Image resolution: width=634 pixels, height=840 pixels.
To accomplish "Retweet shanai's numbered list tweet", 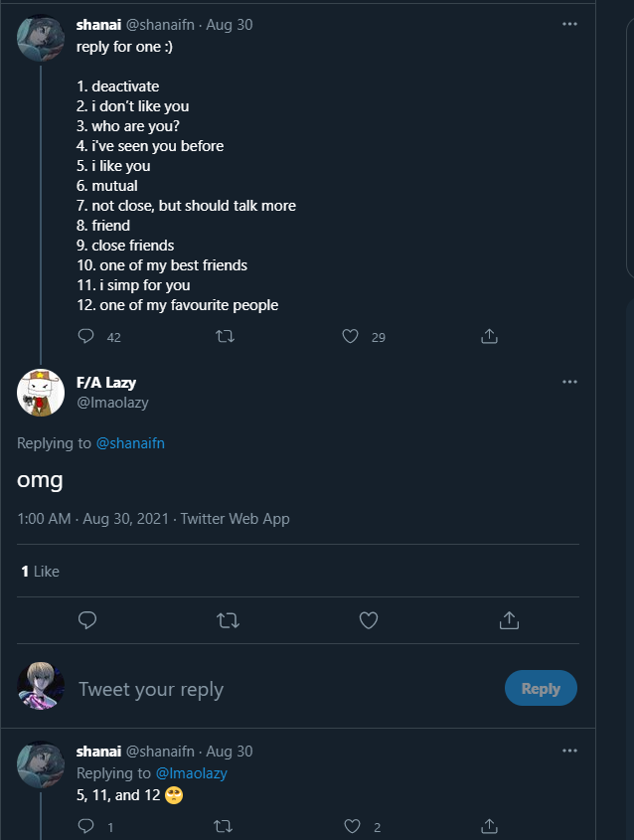I will [x=226, y=337].
